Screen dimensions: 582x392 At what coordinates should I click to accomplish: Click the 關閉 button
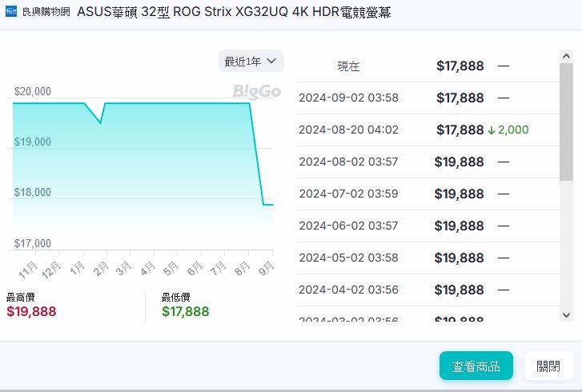pos(548,366)
